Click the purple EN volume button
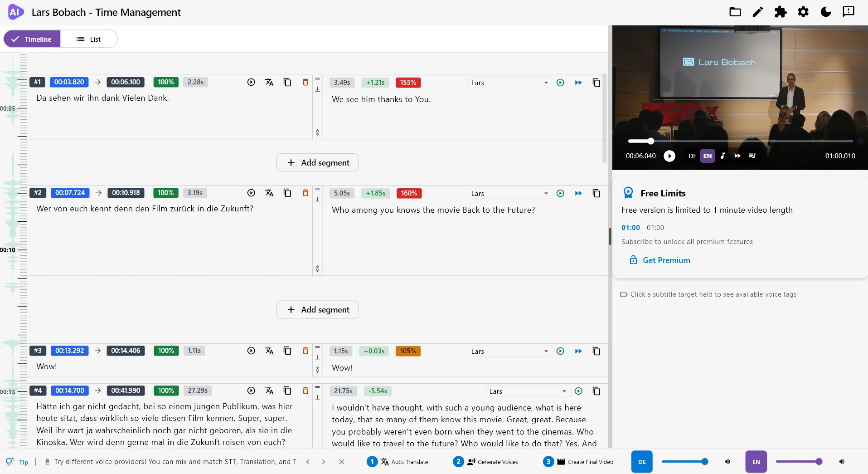This screenshot has height=474, width=868. (x=756, y=462)
